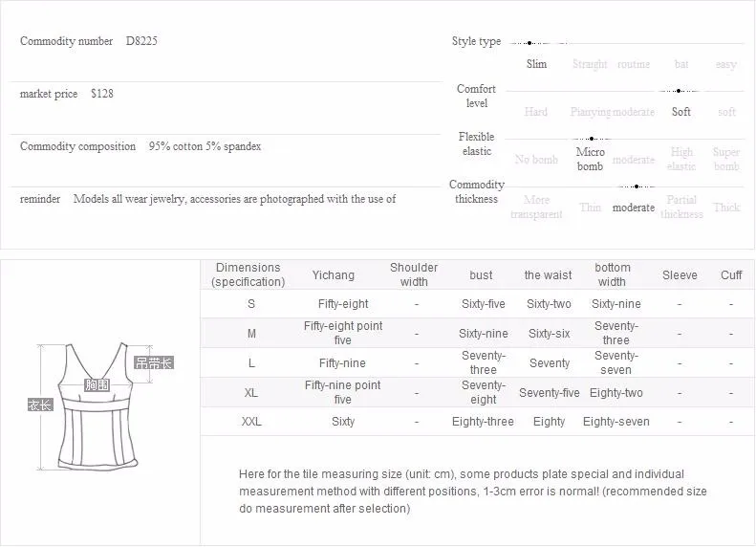
Task: Choose the Slim style option
Action: point(536,64)
